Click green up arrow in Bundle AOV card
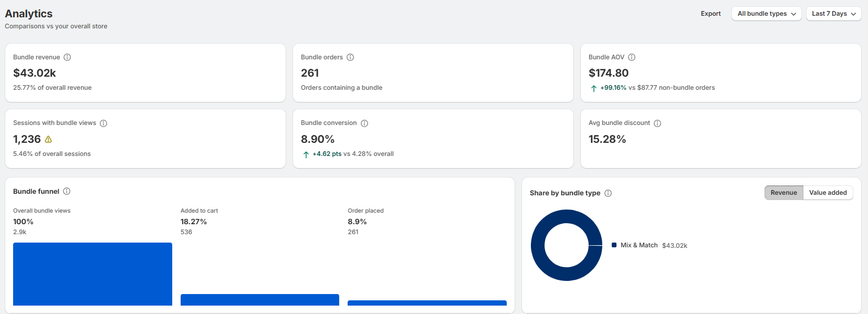Image resolution: width=868 pixels, height=314 pixels. pyautogui.click(x=593, y=88)
